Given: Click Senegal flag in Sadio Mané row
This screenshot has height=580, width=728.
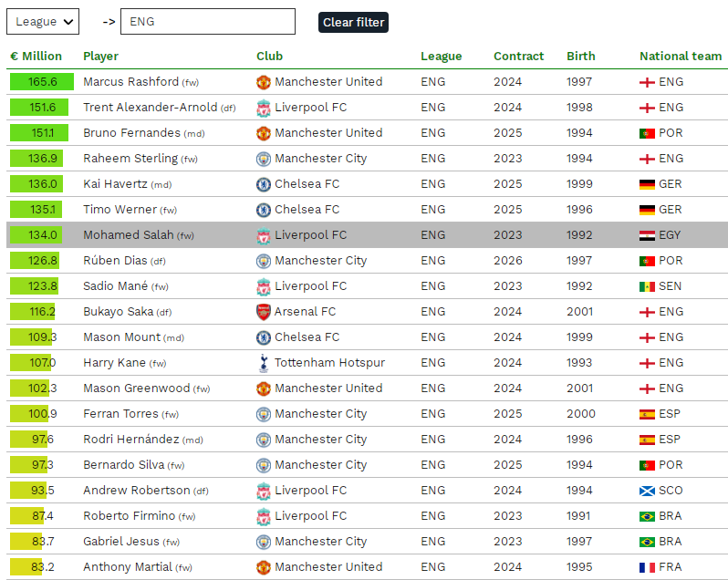Looking at the screenshot, I should pyautogui.click(x=647, y=286).
